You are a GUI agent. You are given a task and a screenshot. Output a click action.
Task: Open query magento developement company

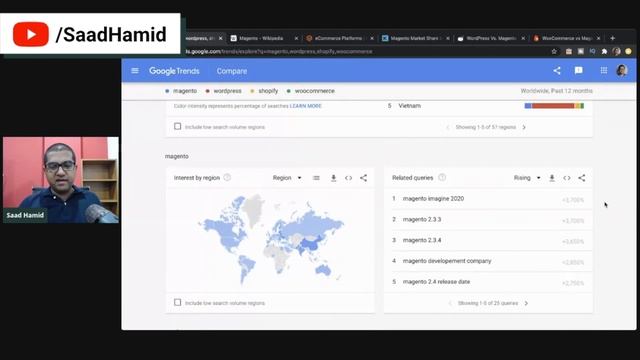447,261
